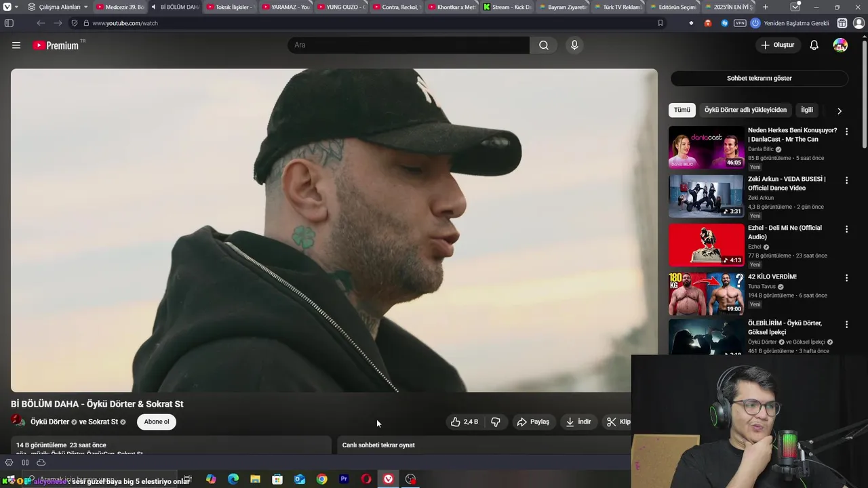Open File Explorer from the taskbar
Image resolution: width=868 pixels, height=488 pixels.
coord(255,479)
